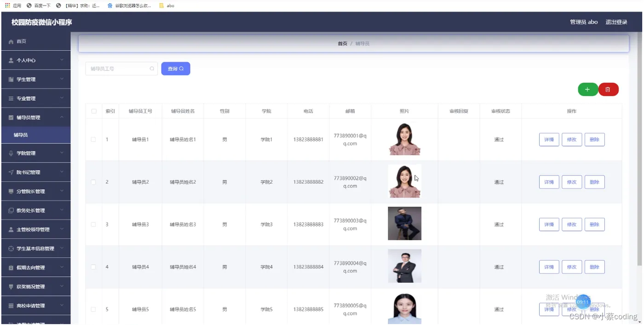Focus the 辅导员工号 search input

121,69
